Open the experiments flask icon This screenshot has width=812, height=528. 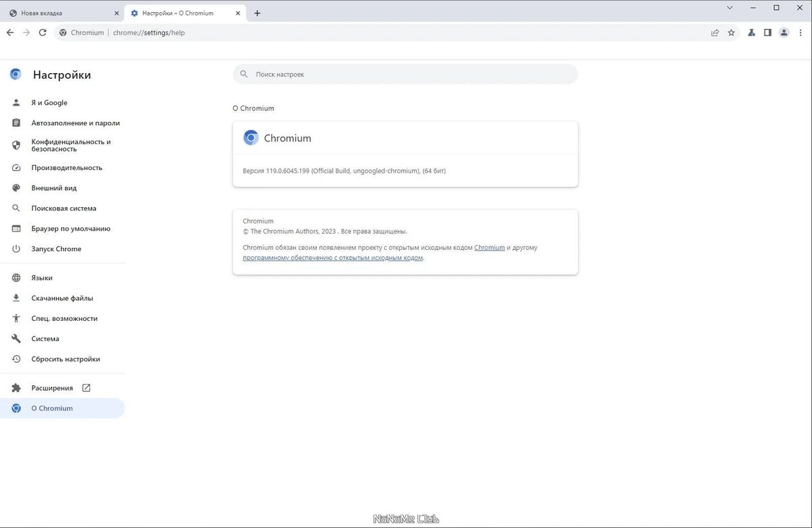click(x=752, y=32)
